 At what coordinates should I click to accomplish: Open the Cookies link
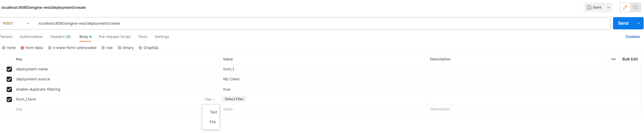coord(632,37)
